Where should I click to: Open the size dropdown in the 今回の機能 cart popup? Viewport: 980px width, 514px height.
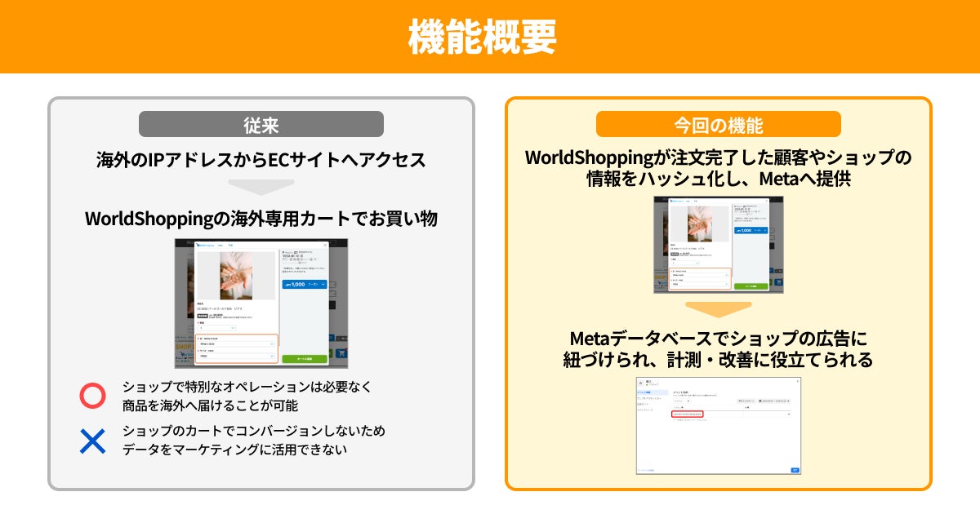[701, 284]
